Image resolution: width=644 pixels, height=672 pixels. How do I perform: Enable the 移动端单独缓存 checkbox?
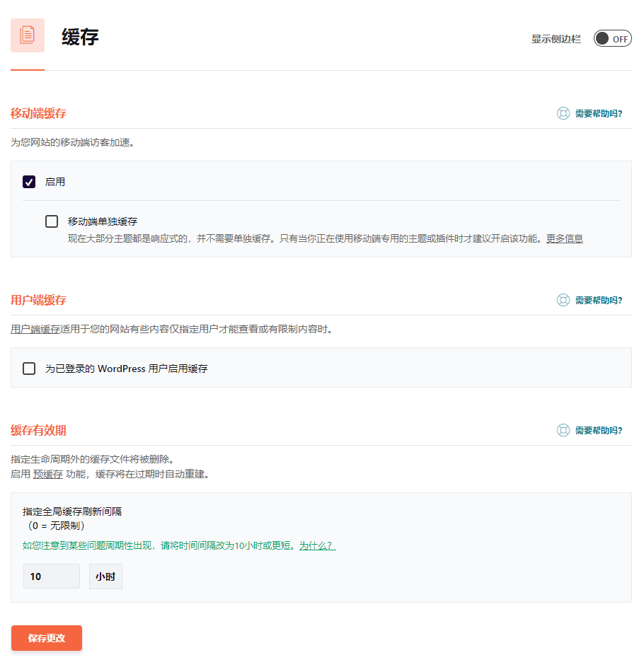tap(52, 221)
